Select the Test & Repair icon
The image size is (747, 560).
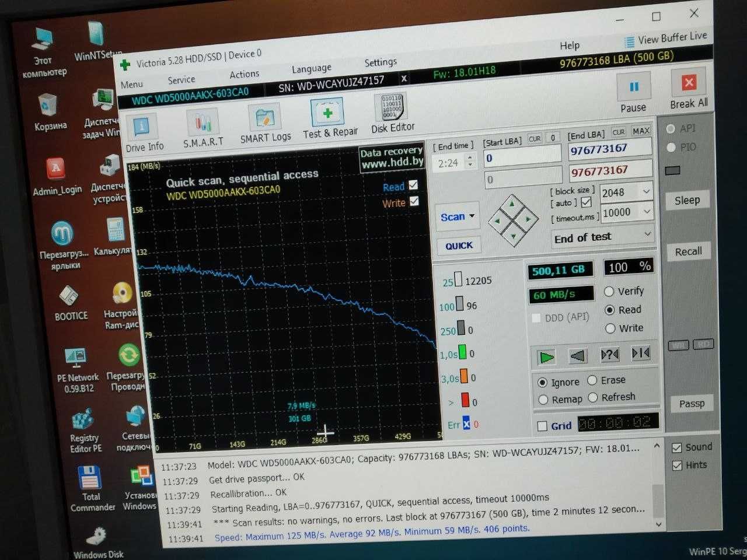pos(327,114)
